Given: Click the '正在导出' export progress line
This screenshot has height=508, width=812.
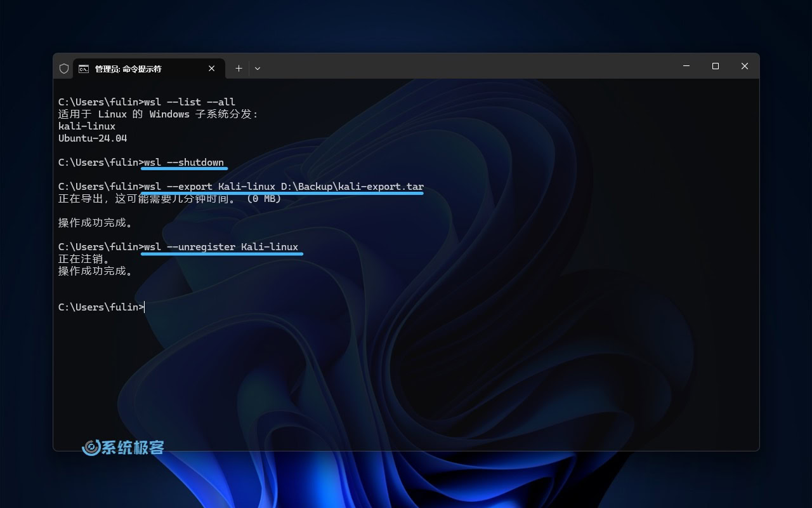Looking at the screenshot, I should (169, 199).
